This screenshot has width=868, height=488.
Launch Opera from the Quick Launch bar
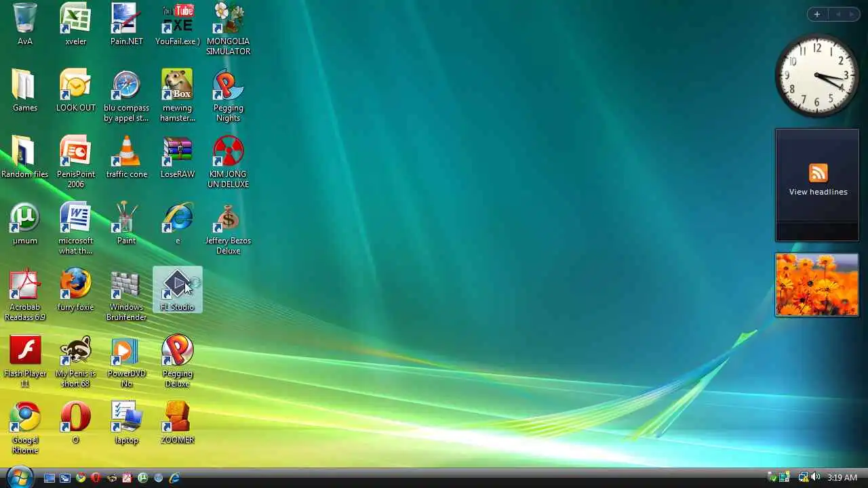pos(96,478)
